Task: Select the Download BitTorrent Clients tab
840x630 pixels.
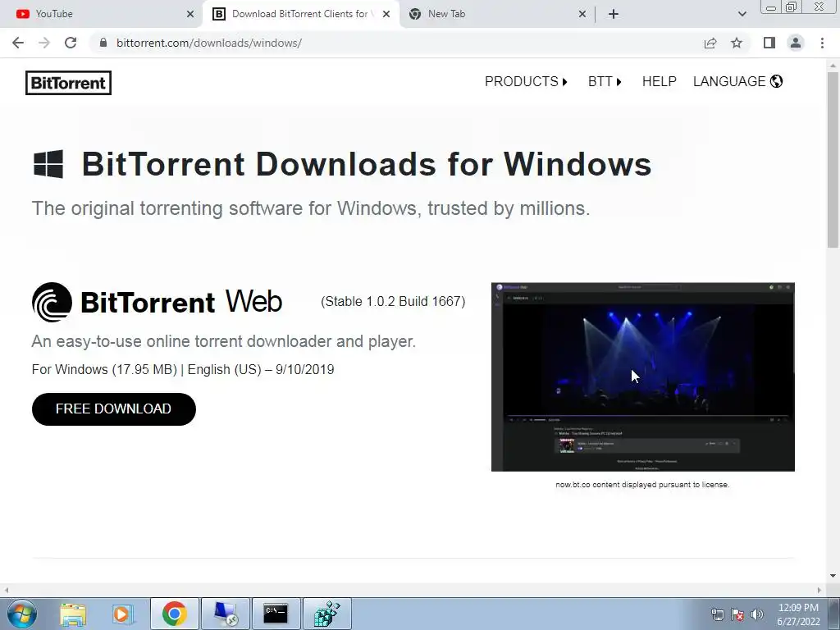Action: click(300, 14)
